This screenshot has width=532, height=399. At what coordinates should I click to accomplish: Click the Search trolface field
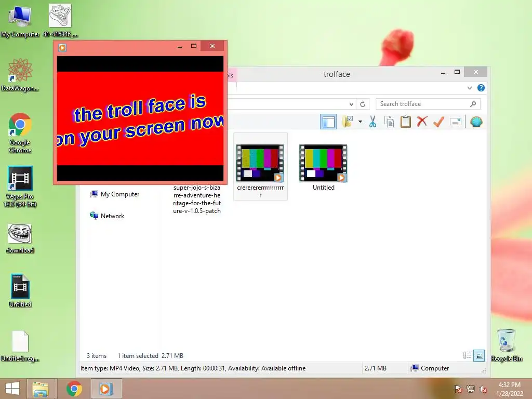click(428, 104)
